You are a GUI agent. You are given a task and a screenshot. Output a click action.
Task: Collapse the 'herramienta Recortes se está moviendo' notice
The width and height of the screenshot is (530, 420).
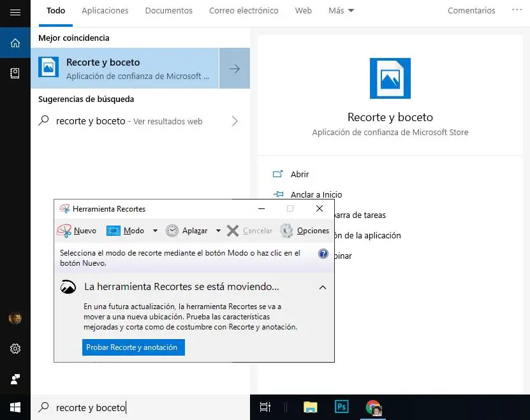pos(323,287)
